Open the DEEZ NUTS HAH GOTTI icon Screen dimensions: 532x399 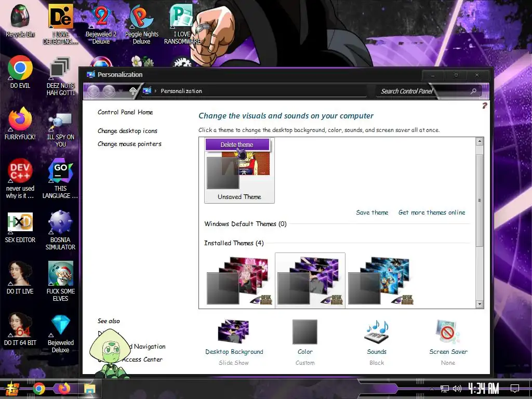click(x=60, y=76)
